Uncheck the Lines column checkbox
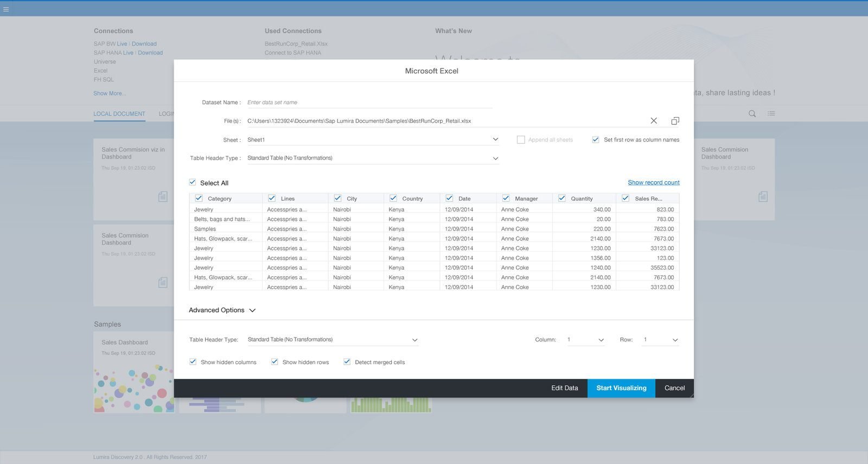Screen dimensions: 868x464 [272, 198]
